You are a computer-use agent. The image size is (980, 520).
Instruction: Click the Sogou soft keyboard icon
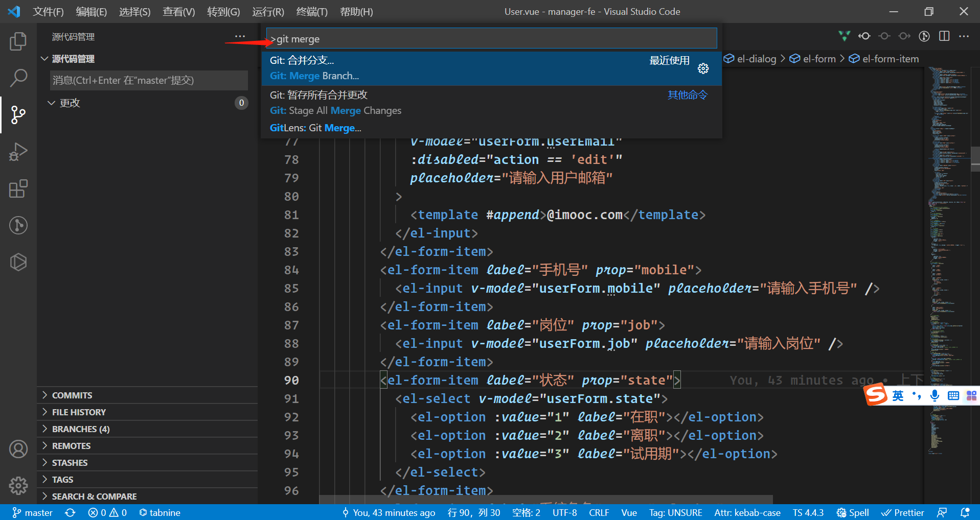tap(953, 395)
